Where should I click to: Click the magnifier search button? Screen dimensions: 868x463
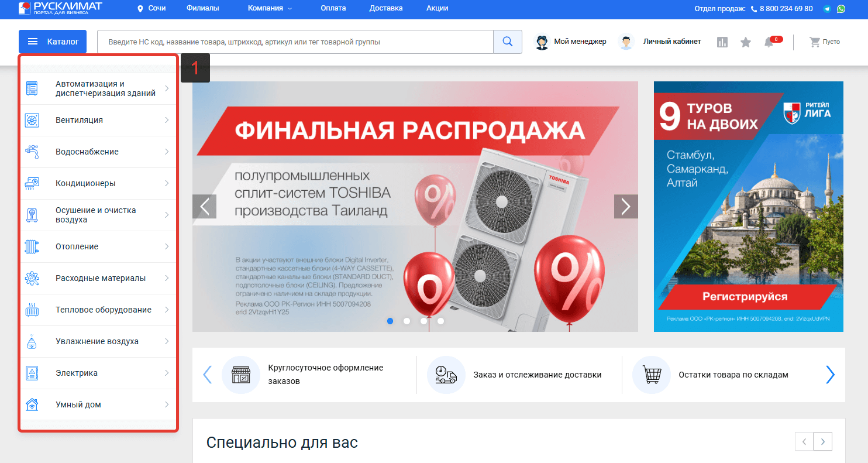pos(508,42)
